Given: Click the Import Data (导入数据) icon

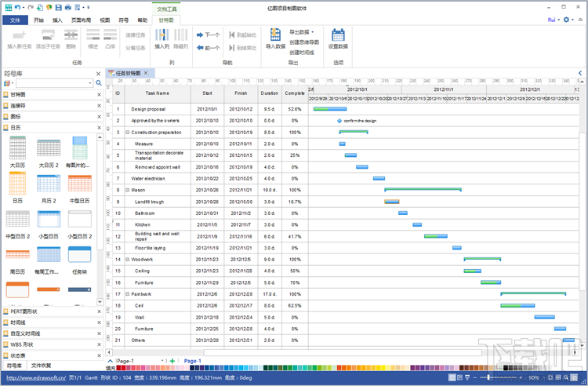Looking at the screenshot, I should coord(276,35).
